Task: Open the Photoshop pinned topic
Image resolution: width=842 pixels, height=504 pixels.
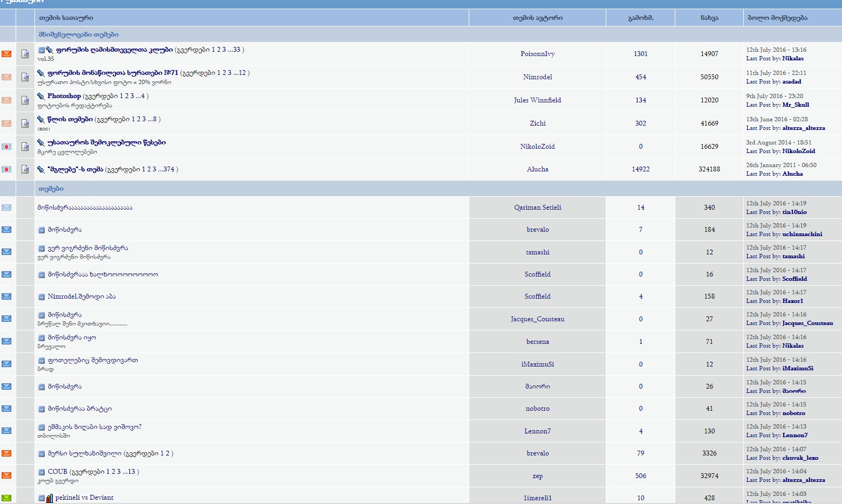Action: [x=64, y=96]
